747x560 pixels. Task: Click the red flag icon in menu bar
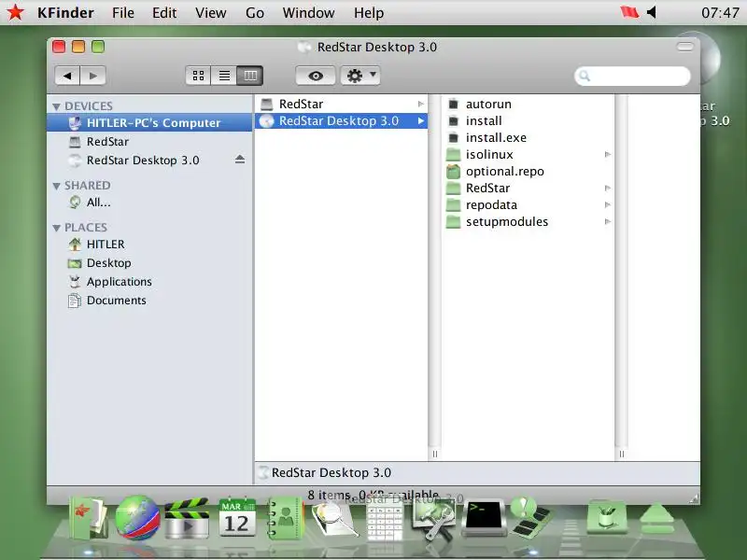point(629,12)
